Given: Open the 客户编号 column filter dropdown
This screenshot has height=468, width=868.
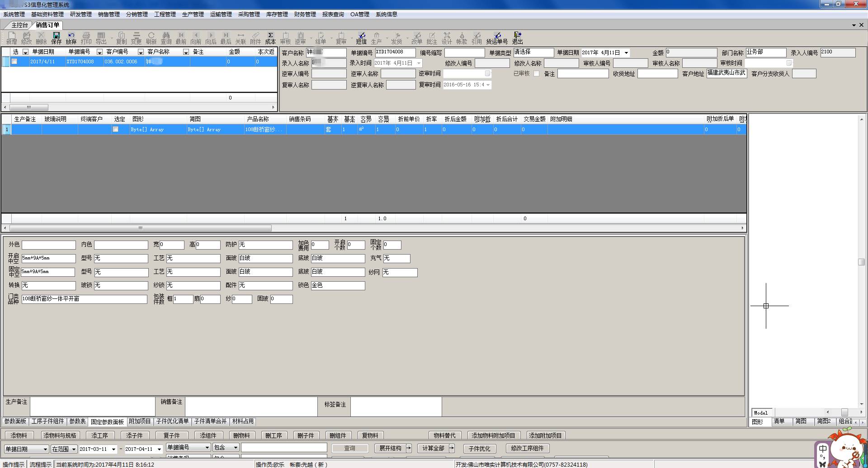Looking at the screenshot, I should (x=141, y=52).
